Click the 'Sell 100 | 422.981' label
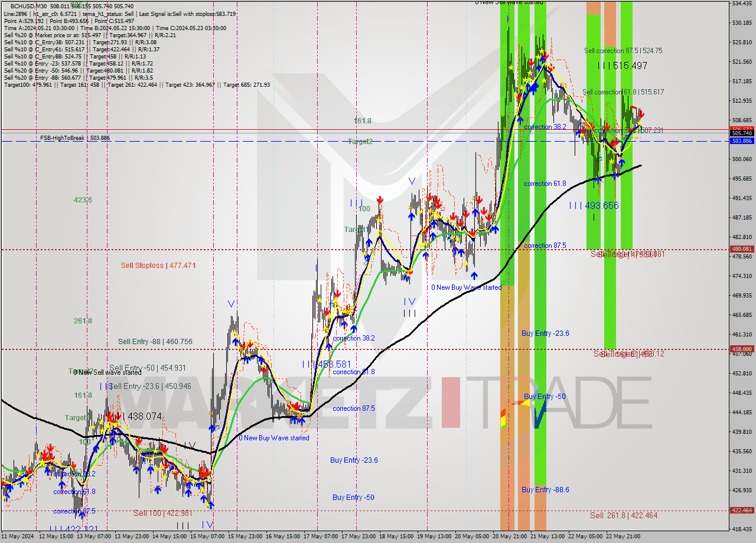 click(x=163, y=513)
